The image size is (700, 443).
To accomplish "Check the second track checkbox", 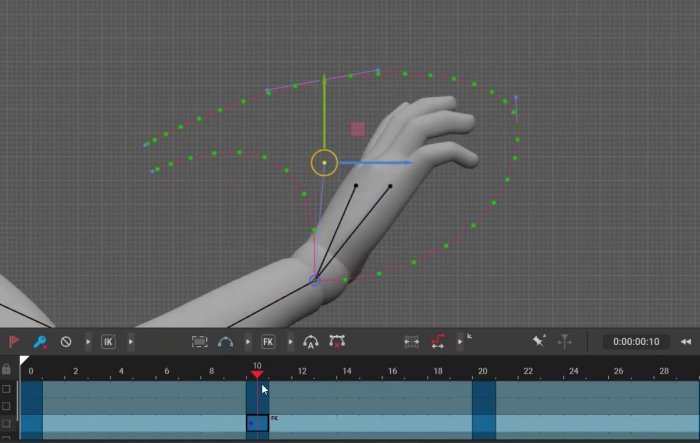I will point(7,406).
